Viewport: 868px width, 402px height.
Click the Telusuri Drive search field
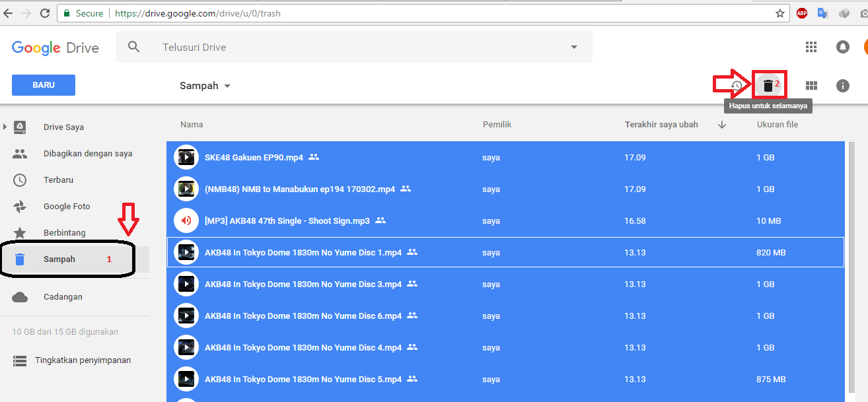point(354,47)
